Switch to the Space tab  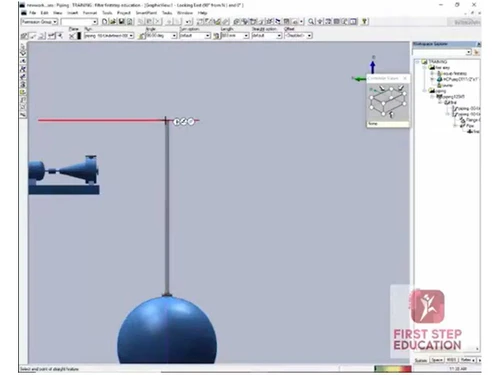[437, 360]
